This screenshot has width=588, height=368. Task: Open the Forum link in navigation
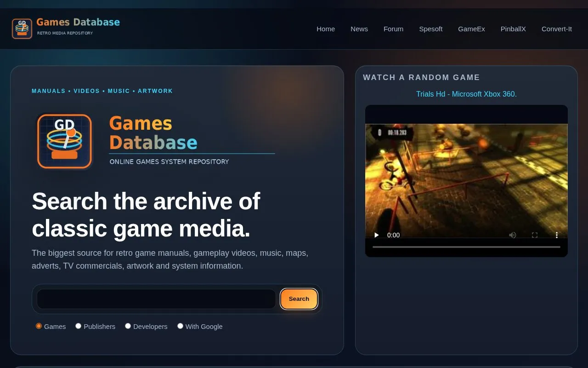pos(394,29)
